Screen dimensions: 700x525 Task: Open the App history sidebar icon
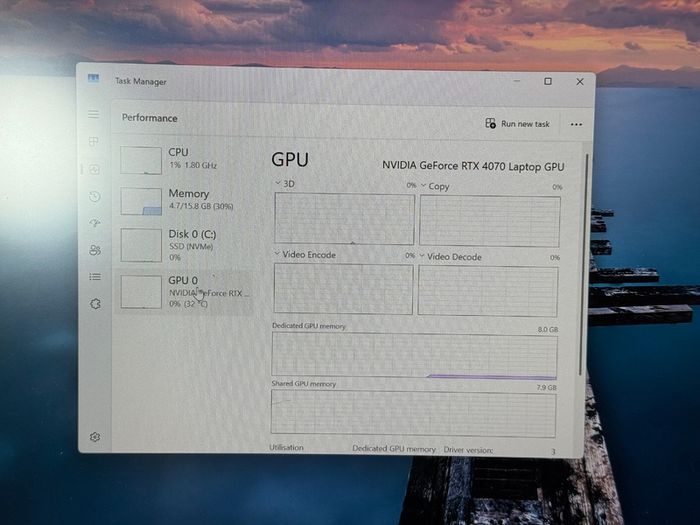coord(94,196)
